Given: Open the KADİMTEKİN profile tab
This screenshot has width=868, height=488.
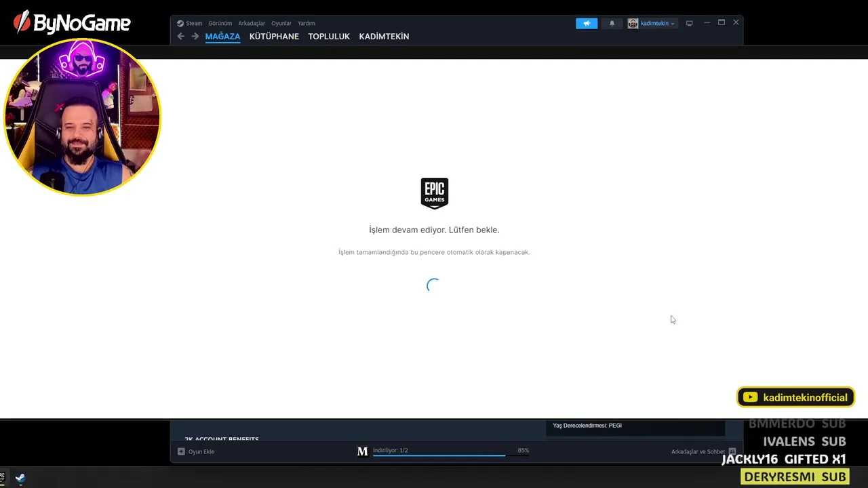Looking at the screenshot, I should (x=384, y=37).
